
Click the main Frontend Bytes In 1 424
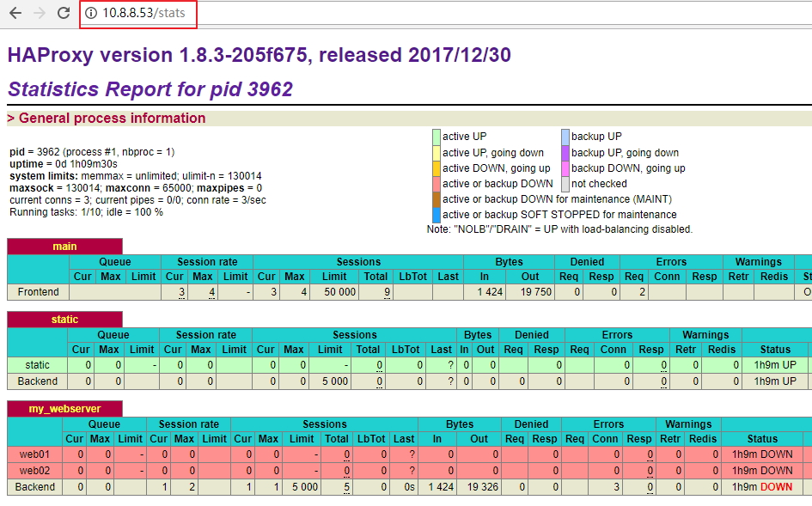[490, 292]
